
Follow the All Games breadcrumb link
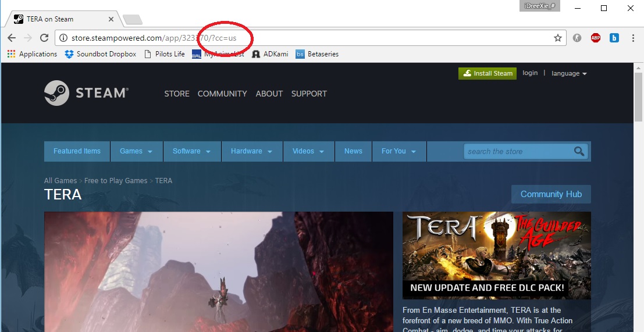click(61, 181)
